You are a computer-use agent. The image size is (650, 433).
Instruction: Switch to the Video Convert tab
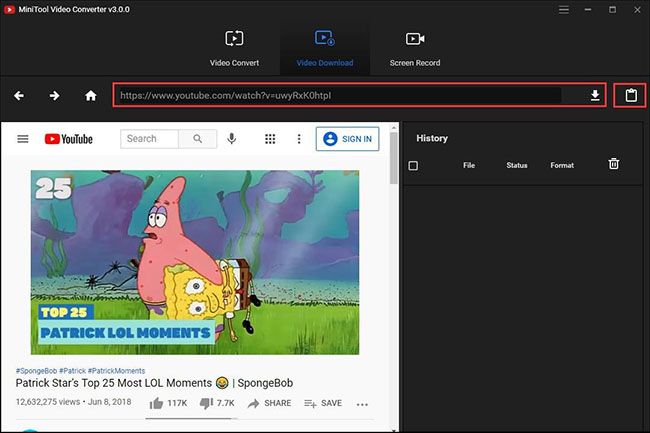[234, 49]
